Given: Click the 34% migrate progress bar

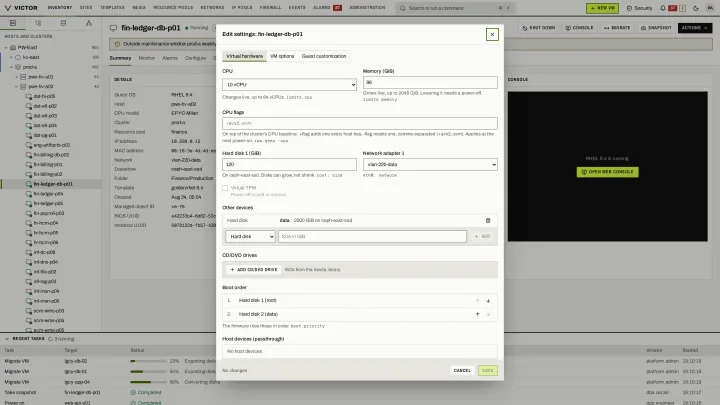Looking at the screenshot, I should coord(148,371).
